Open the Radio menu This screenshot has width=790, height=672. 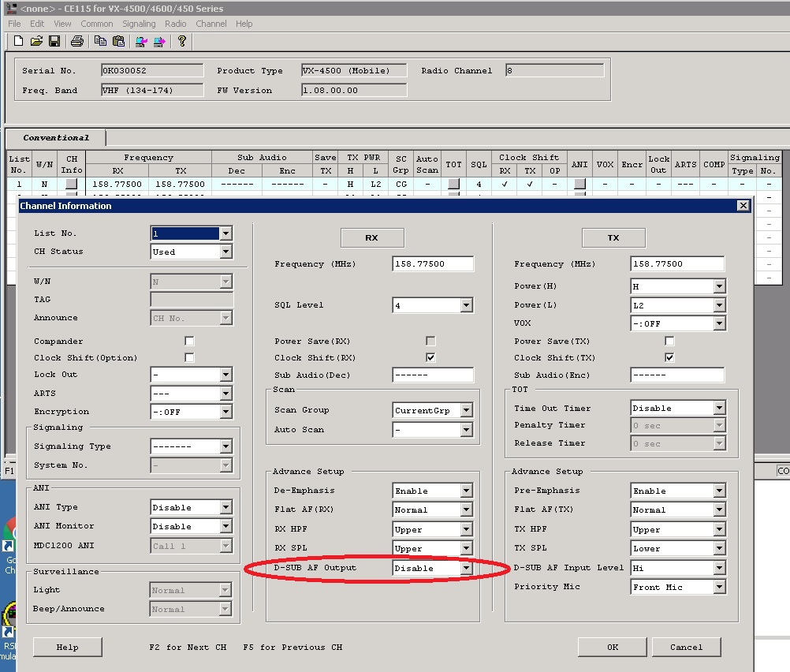[x=175, y=24]
